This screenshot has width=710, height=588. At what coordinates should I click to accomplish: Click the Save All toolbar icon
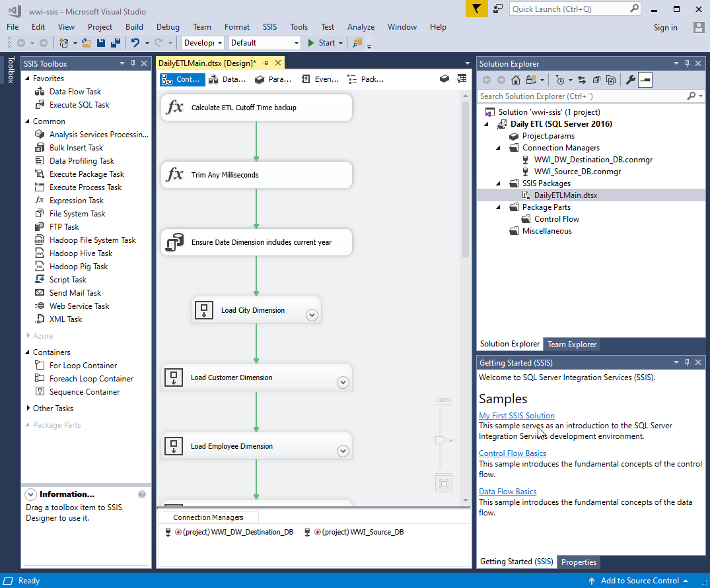tap(116, 43)
